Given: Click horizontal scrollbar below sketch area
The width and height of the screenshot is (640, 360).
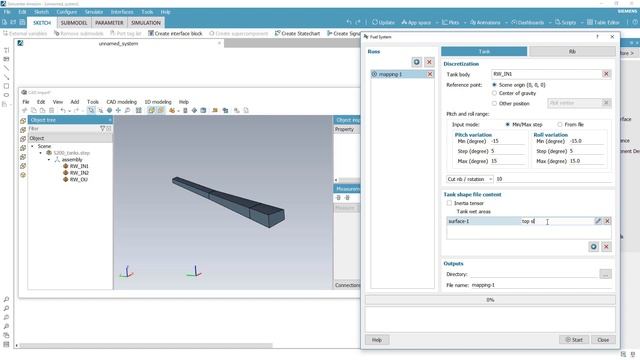Looking at the screenshot, I should point(146,345).
